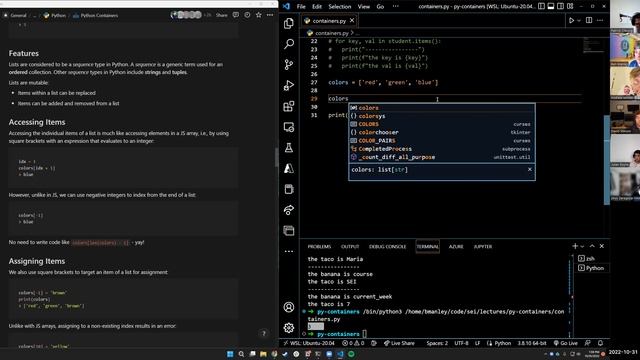
Task: Select the Python terminal instance
Action: (x=591, y=268)
